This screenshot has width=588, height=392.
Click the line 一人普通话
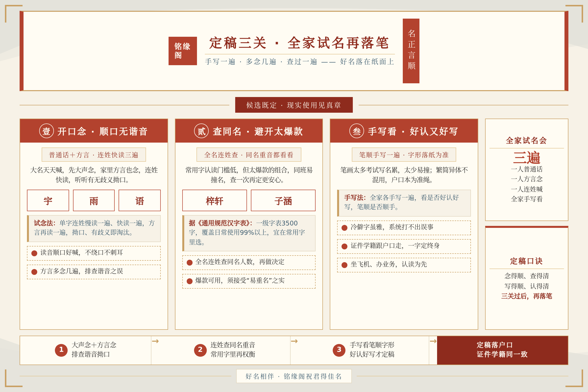coord(527,169)
